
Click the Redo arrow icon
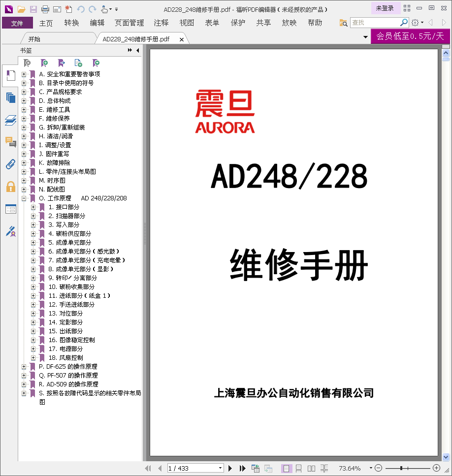tap(93, 9)
